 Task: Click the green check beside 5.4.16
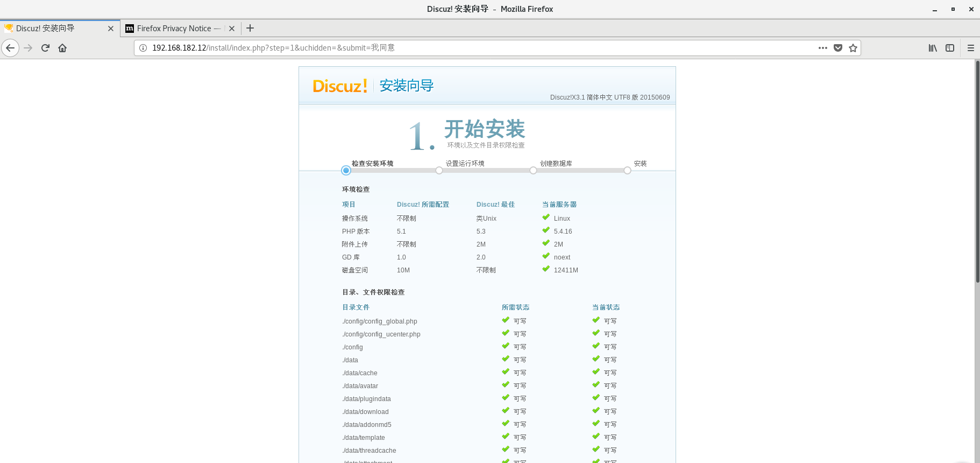(546, 230)
